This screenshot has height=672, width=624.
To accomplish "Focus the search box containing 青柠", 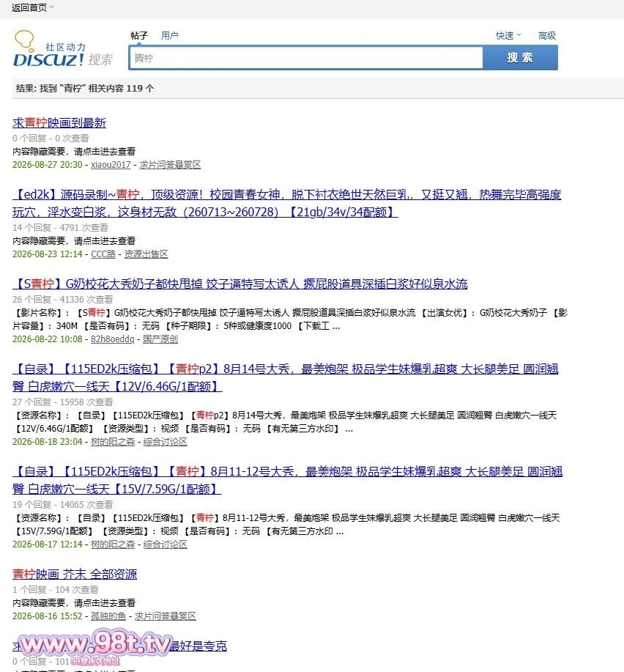I will click(x=306, y=58).
